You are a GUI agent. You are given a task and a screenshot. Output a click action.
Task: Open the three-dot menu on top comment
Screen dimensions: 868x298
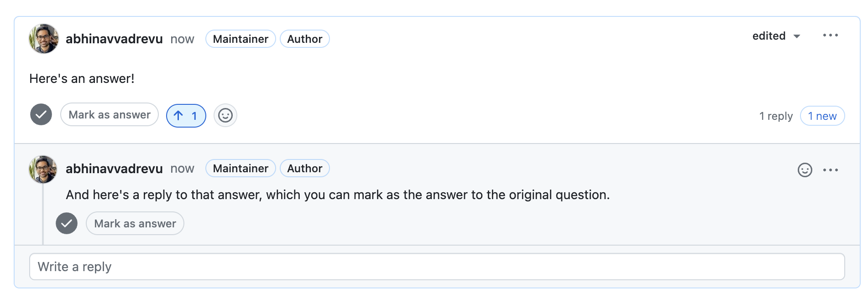(x=831, y=35)
